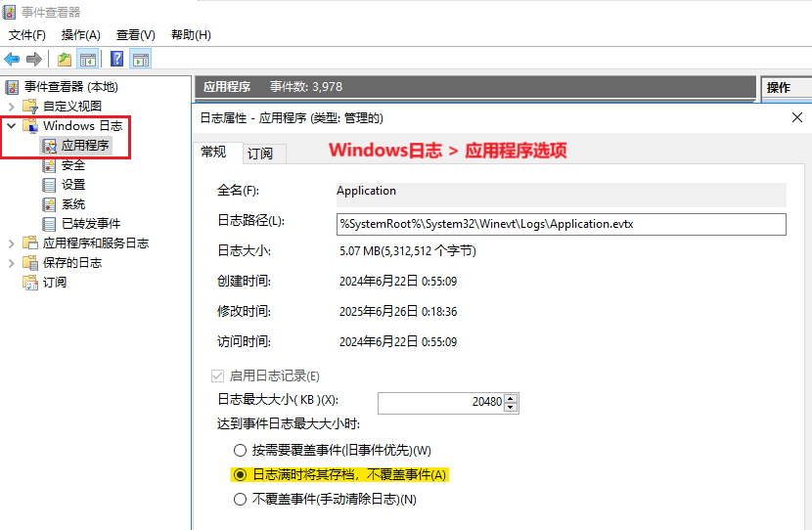The width and height of the screenshot is (812, 530).
Task: Open the 帮助(H) menu
Action: tap(191, 35)
